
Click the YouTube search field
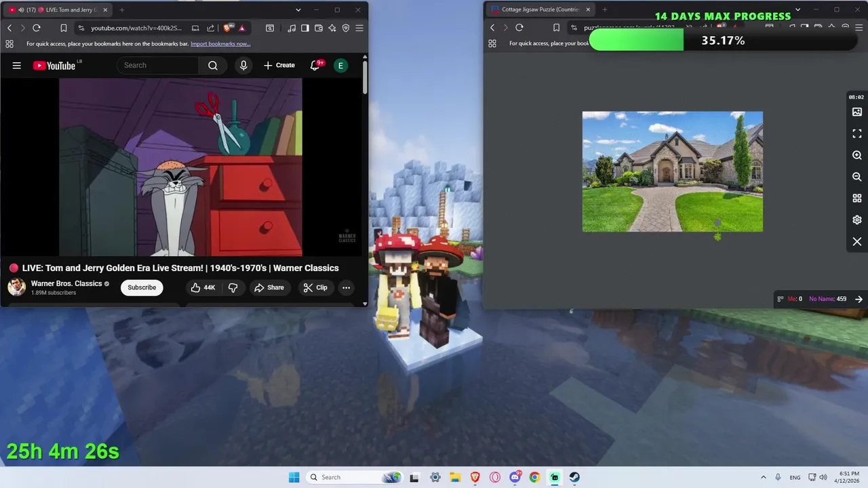(158, 65)
